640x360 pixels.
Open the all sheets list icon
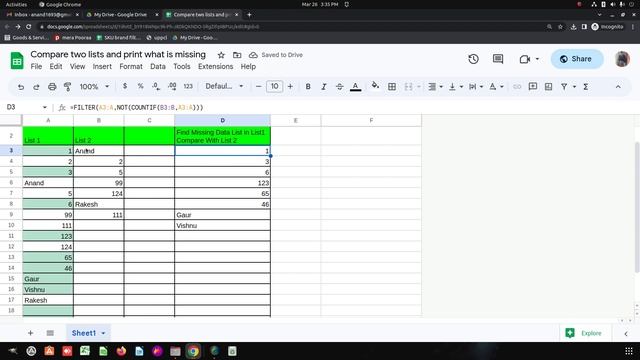50,333
